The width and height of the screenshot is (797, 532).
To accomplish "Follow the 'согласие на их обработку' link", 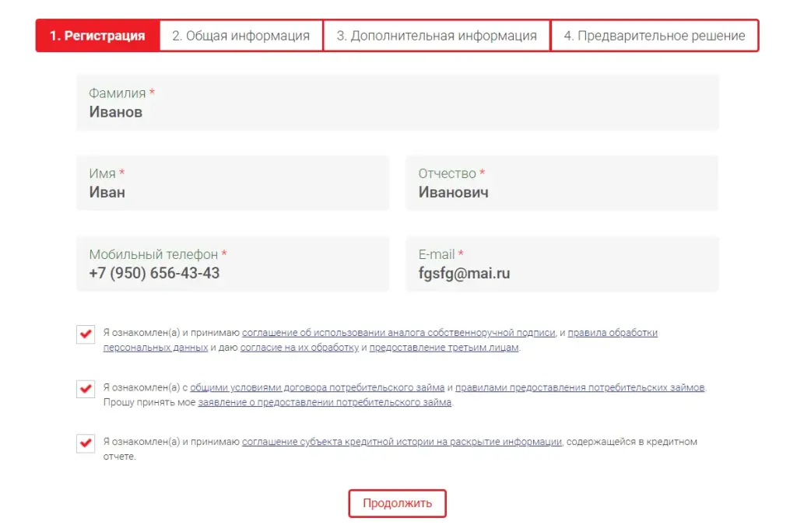I will point(299,348).
